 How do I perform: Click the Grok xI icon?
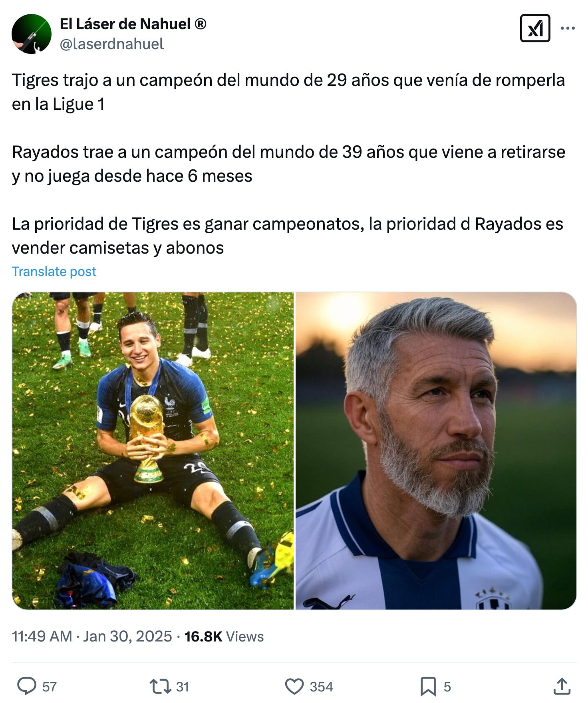coord(535,28)
